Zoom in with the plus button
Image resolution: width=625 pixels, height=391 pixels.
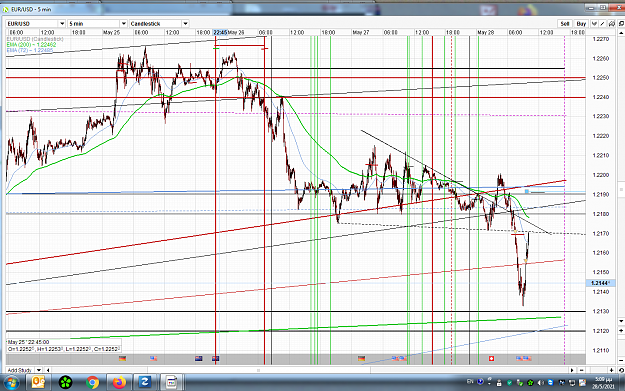click(611, 370)
